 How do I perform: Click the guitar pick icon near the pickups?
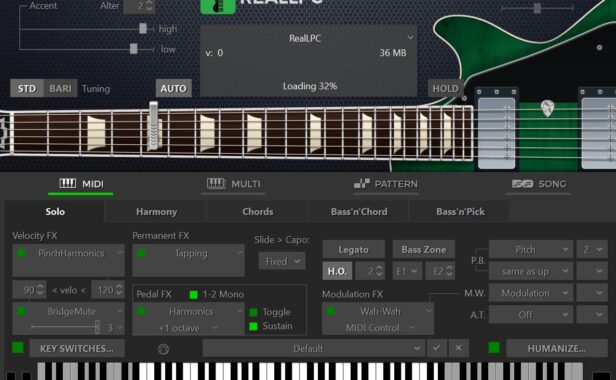[547, 108]
